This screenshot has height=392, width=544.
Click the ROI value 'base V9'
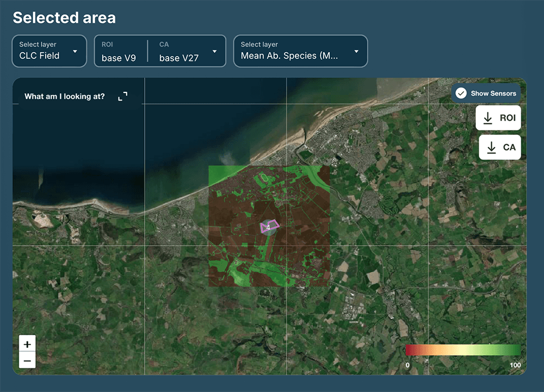119,58
